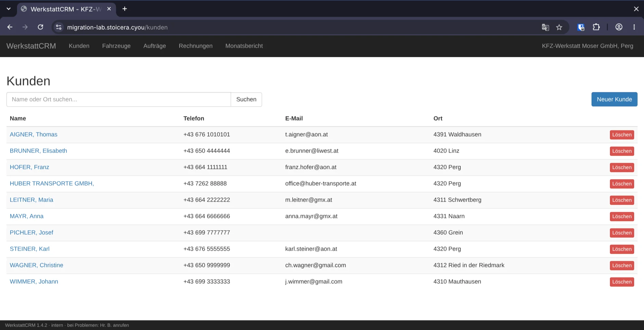The image size is (644, 330).
Task: Click the Telefon column header
Action: (194, 119)
